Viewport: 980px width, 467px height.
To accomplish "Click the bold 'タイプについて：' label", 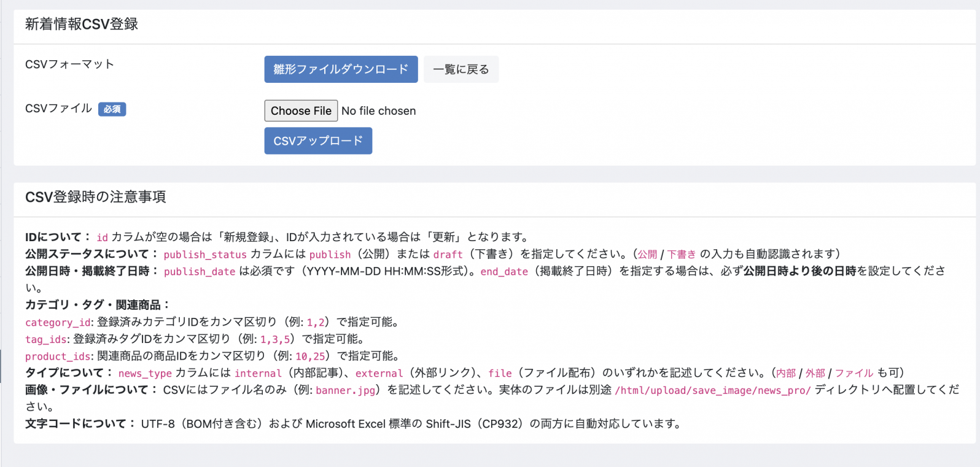I will tap(70, 373).
